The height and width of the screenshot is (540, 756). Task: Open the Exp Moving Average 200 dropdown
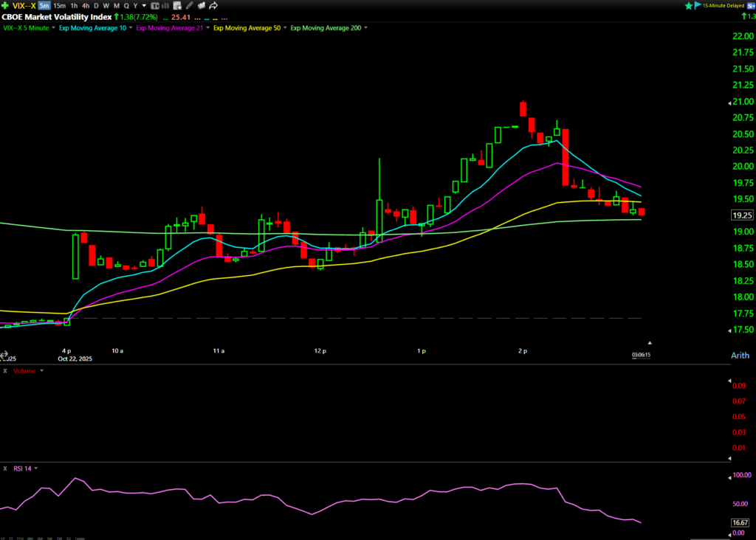pyautogui.click(x=365, y=28)
